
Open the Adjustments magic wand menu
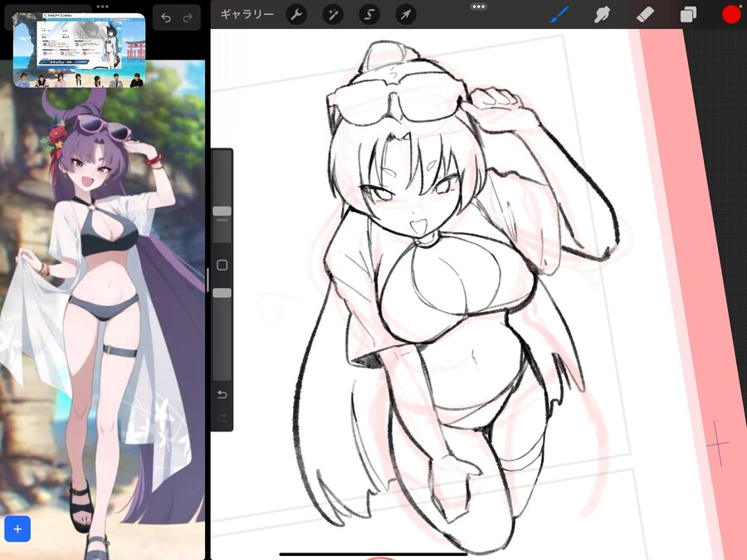[333, 15]
